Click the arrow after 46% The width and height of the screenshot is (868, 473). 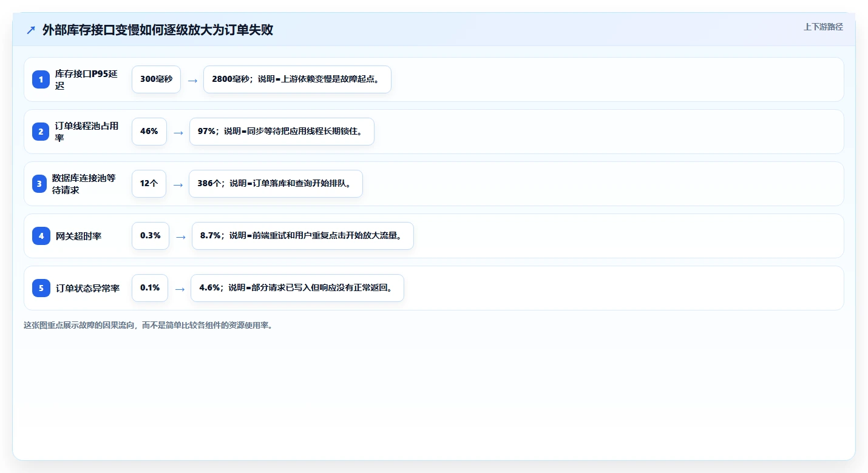tap(178, 132)
